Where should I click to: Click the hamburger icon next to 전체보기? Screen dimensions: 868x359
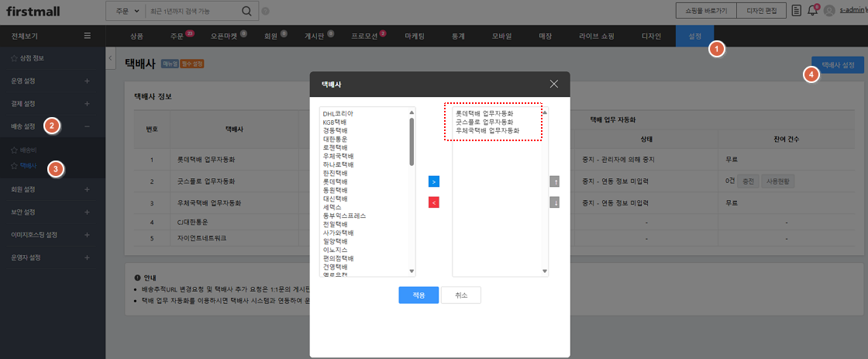(87, 36)
